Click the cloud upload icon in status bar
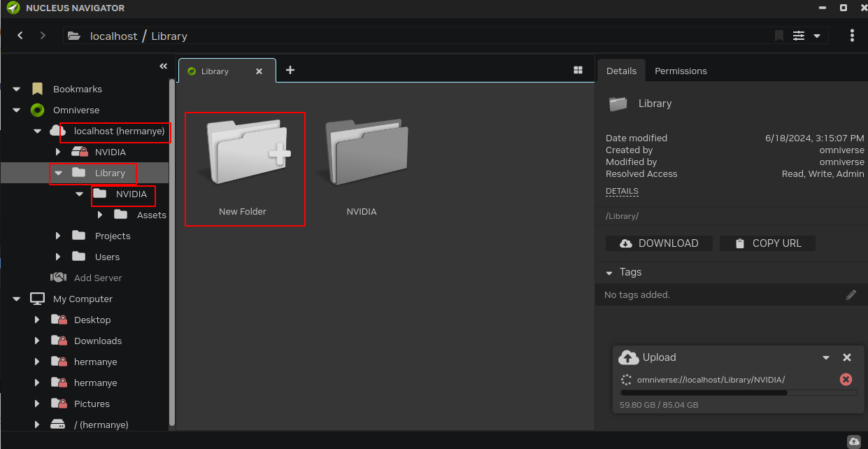Image resolution: width=868 pixels, height=449 pixels. 854,441
